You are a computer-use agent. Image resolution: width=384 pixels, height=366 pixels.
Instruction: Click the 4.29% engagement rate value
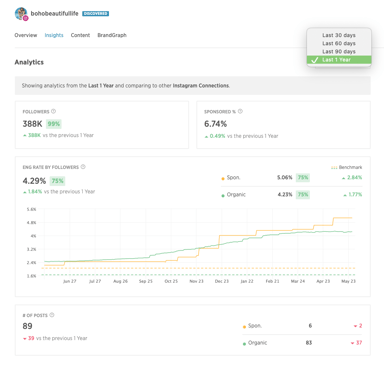point(34,181)
